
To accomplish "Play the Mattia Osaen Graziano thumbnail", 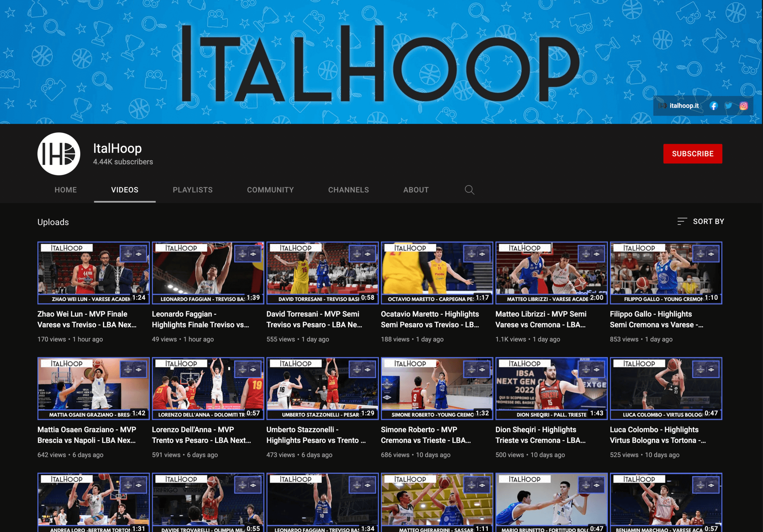I will pyautogui.click(x=93, y=389).
